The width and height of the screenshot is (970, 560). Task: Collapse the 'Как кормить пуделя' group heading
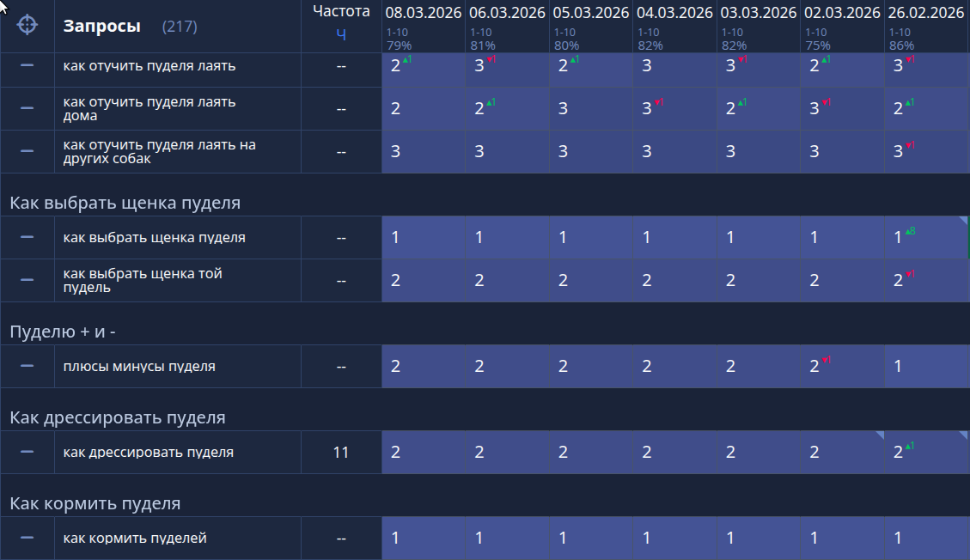95,503
